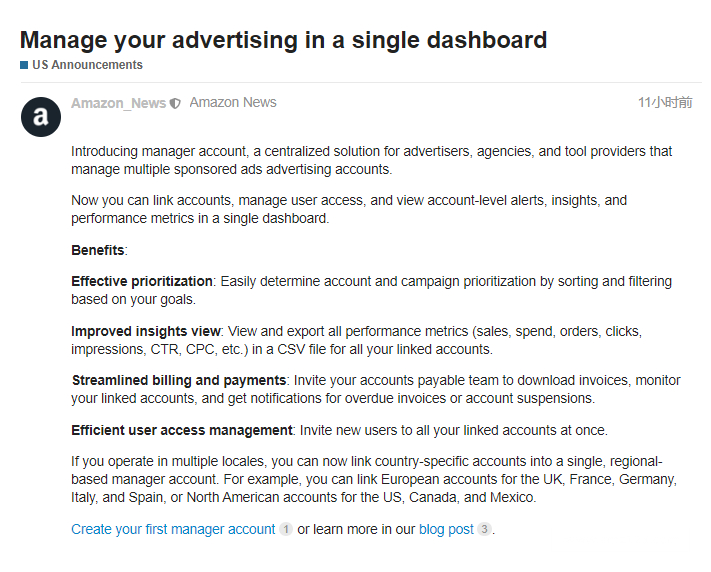Click the moderator shield icon beside Amazon_News
711x572 pixels.
(x=175, y=104)
